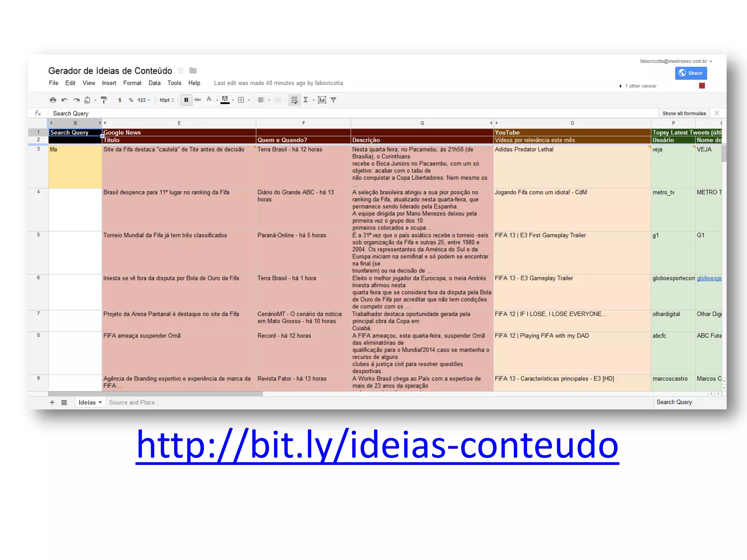Click the text color A icon
This screenshot has height=560, width=747.
click(209, 99)
